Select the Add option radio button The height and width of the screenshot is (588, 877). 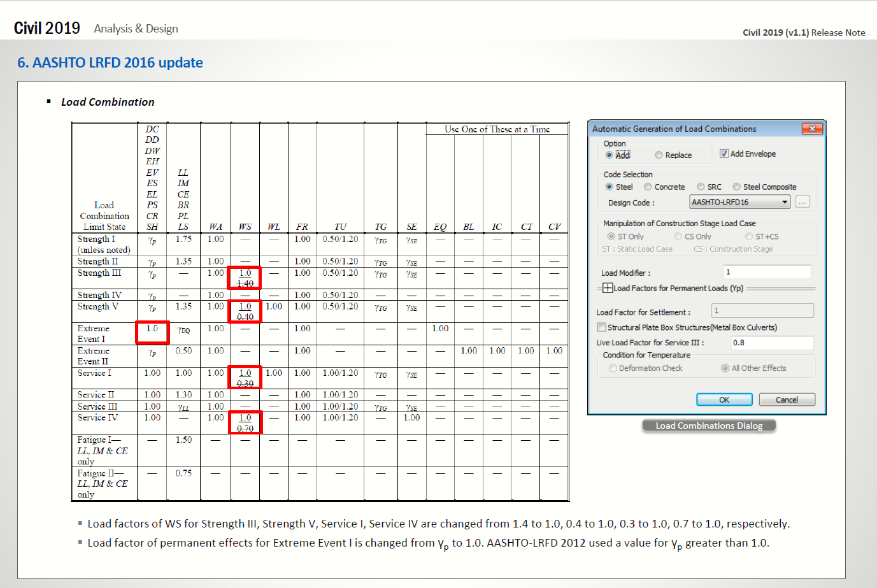(610, 155)
